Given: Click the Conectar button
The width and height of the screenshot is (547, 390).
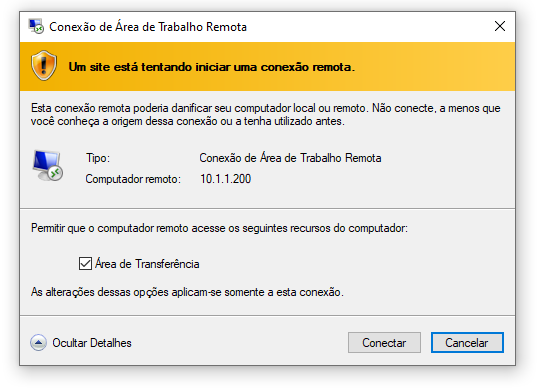Looking at the screenshot, I should coord(384,343).
